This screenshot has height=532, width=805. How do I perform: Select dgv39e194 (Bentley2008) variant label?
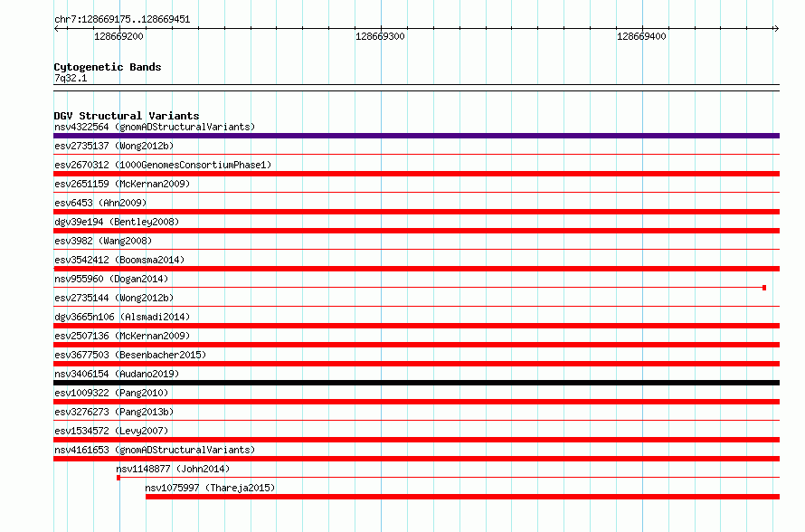[x=117, y=222]
